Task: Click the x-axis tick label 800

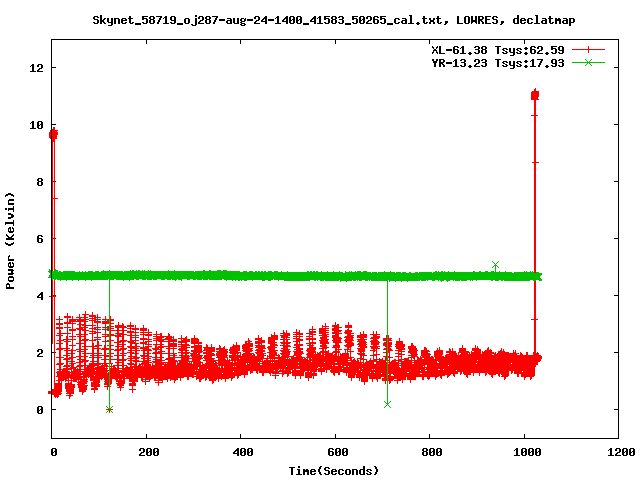Action: coord(431,452)
